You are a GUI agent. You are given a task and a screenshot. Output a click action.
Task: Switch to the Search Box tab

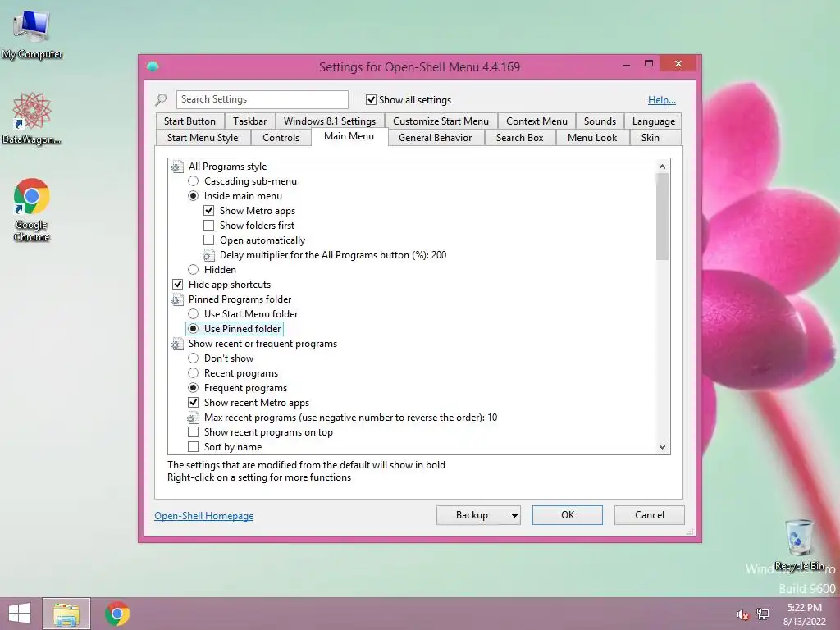tap(519, 138)
